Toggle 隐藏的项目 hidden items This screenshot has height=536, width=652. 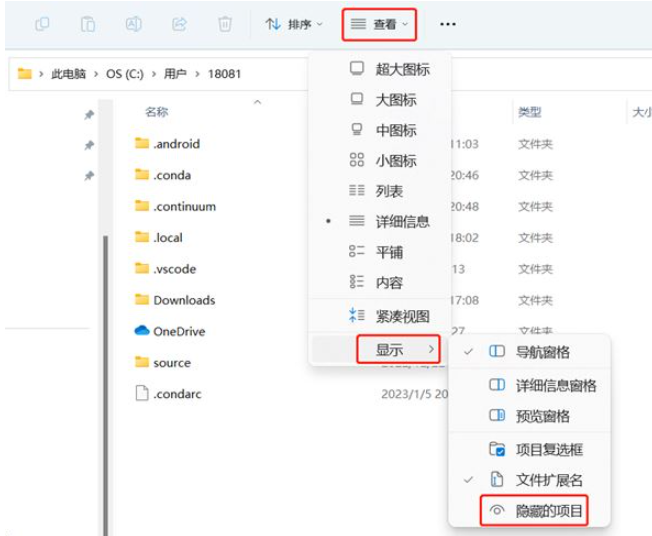click(533, 510)
